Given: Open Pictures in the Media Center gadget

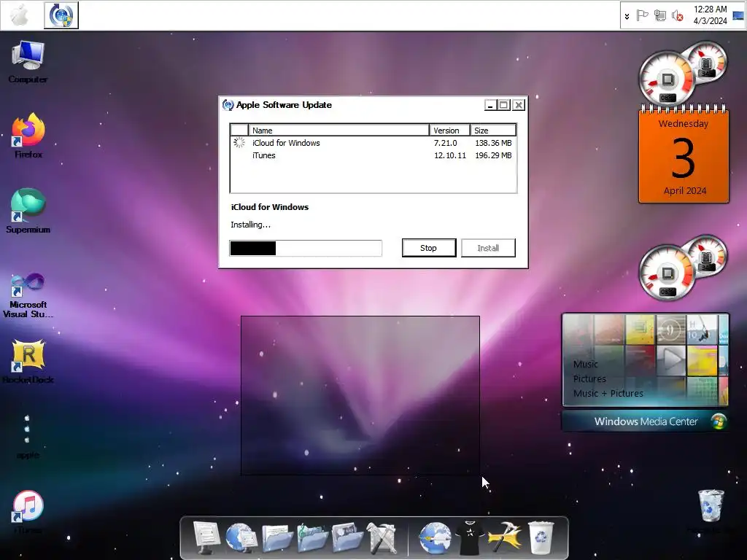Looking at the screenshot, I should coord(589,379).
